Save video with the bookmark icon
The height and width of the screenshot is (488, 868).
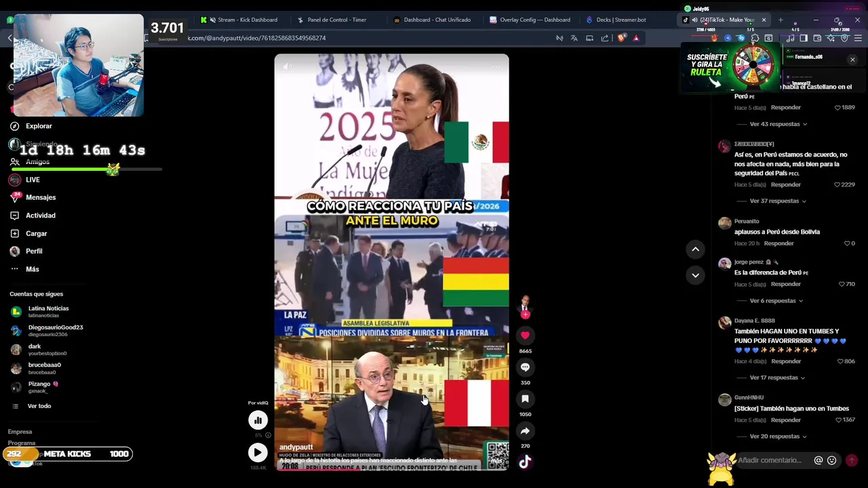click(x=525, y=399)
